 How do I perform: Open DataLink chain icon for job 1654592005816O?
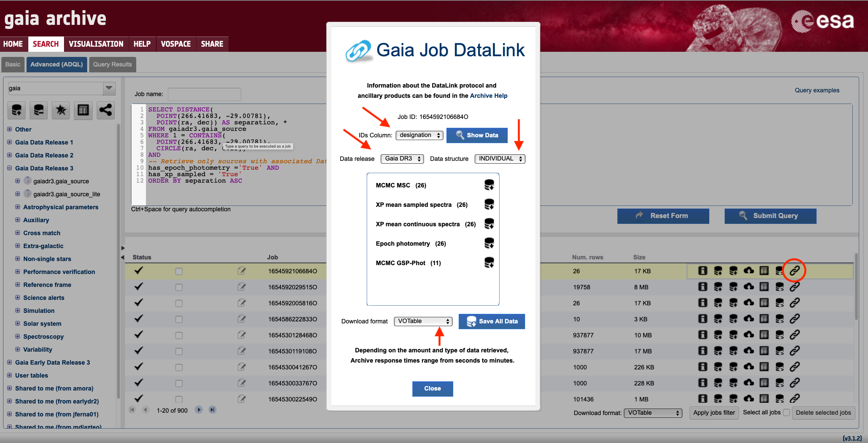pos(794,303)
